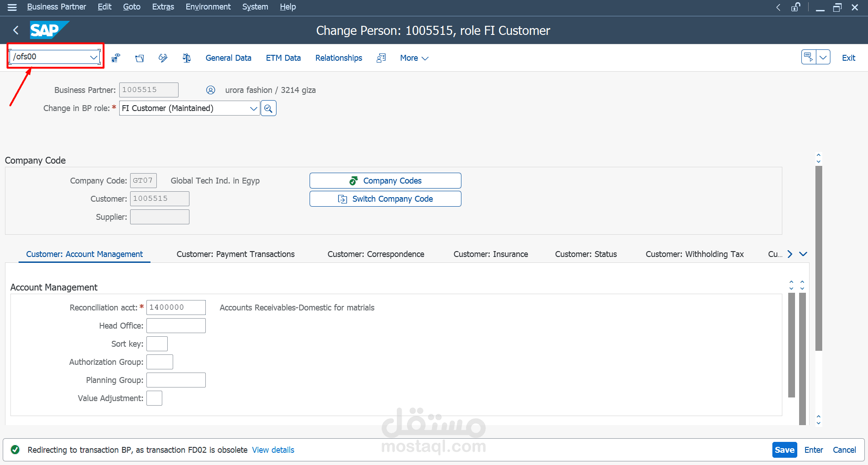The width and height of the screenshot is (868, 465).
Task: Click the Authorization Group input field
Action: [160, 362]
